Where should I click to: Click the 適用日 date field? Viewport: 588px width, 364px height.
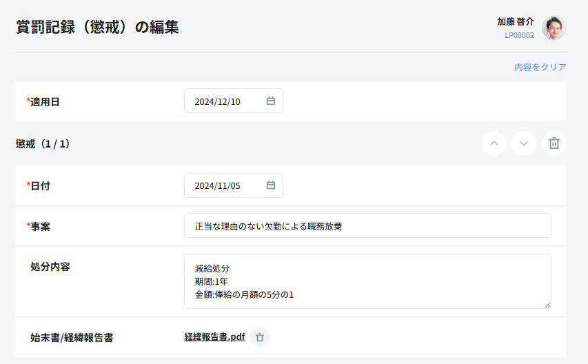(224, 101)
